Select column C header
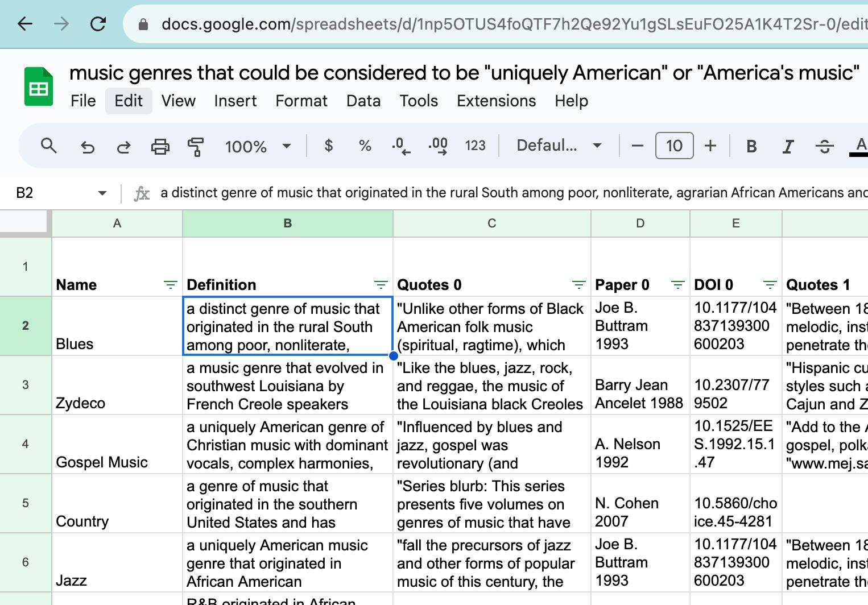The height and width of the screenshot is (605, 868). (x=492, y=223)
